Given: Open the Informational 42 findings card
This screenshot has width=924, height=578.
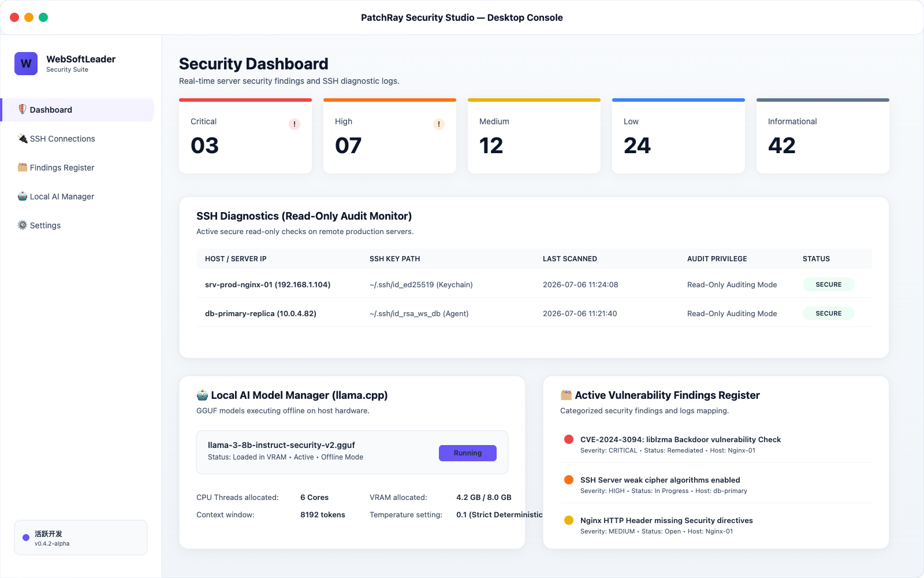Looking at the screenshot, I should (823, 136).
